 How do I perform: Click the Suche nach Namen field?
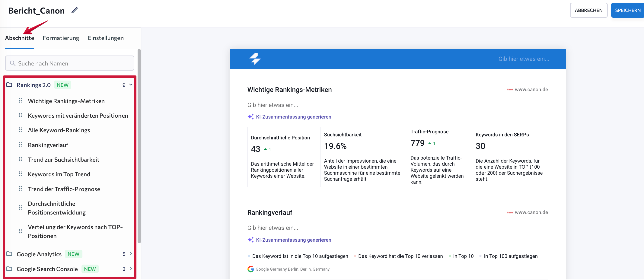point(69,63)
